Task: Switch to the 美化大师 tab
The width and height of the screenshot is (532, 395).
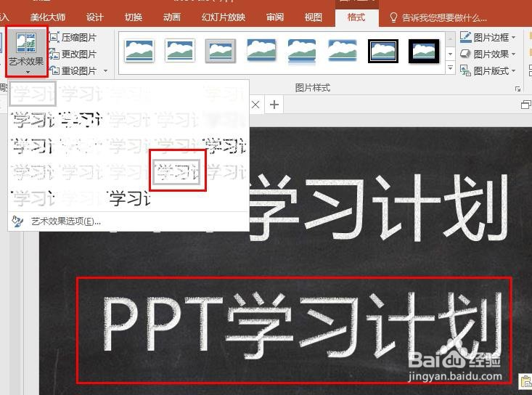Action: point(47,17)
